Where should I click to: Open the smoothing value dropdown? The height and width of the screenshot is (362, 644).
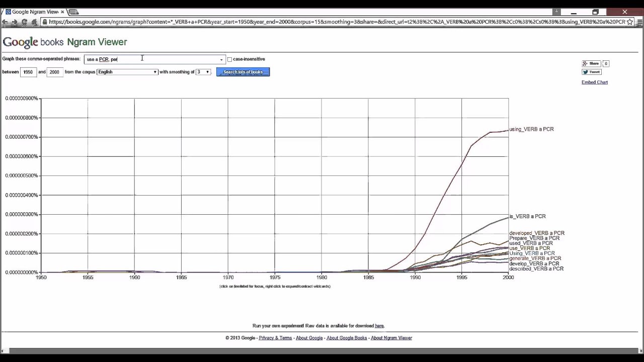[203, 72]
